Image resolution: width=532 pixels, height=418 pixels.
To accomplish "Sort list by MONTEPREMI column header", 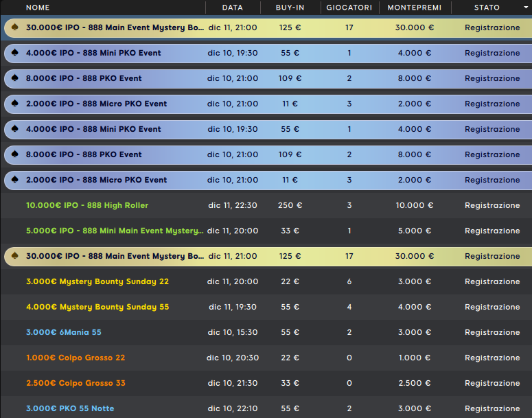I will (414, 8).
